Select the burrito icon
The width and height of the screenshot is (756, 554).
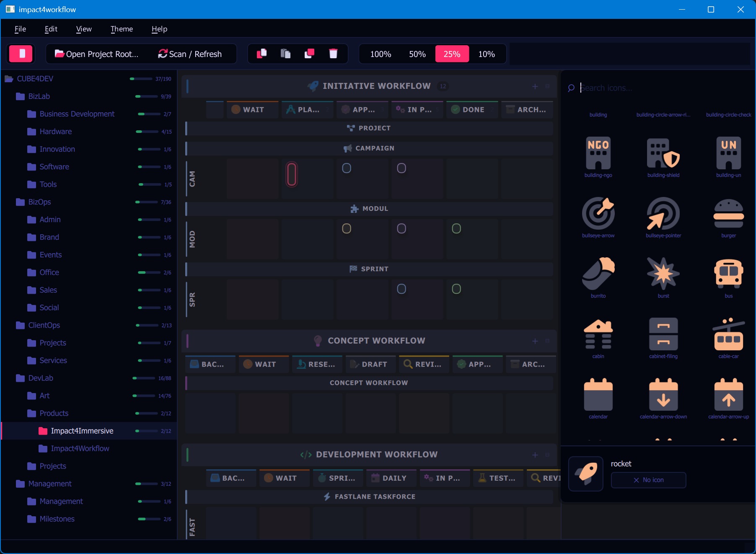coord(598,274)
